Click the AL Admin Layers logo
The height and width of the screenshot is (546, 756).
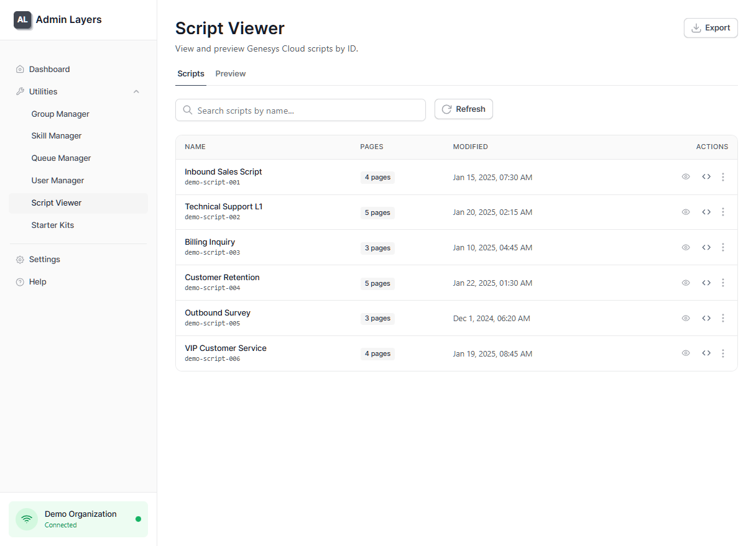pos(22,19)
